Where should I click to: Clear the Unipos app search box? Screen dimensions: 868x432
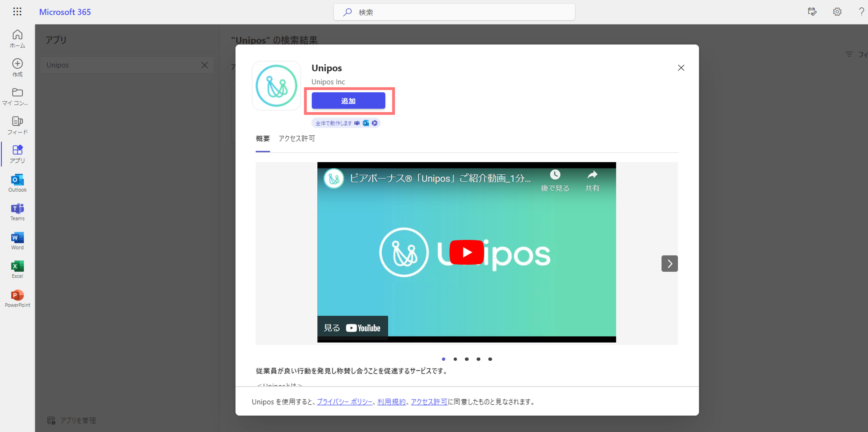pyautogui.click(x=205, y=65)
